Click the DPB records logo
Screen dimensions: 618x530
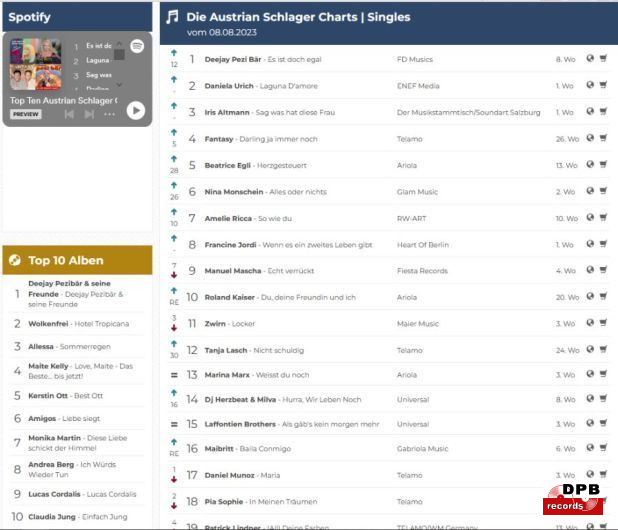(573, 500)
